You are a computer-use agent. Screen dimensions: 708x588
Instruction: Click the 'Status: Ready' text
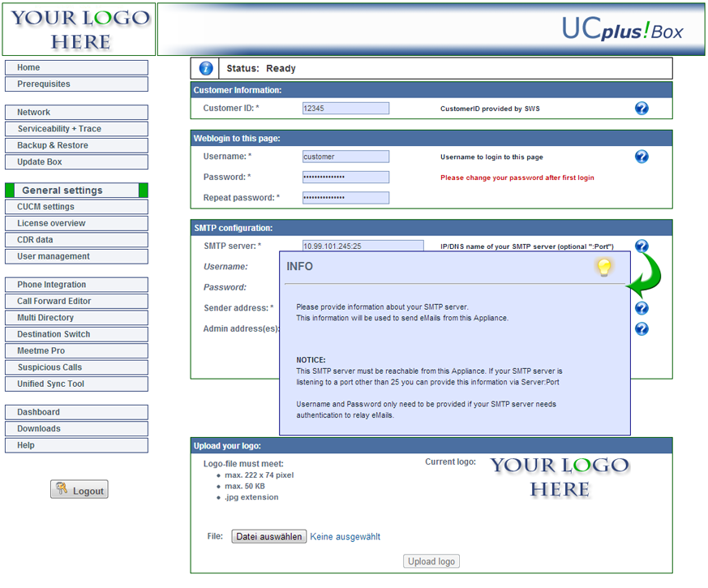pyautogui.click(x=261, y=68)
